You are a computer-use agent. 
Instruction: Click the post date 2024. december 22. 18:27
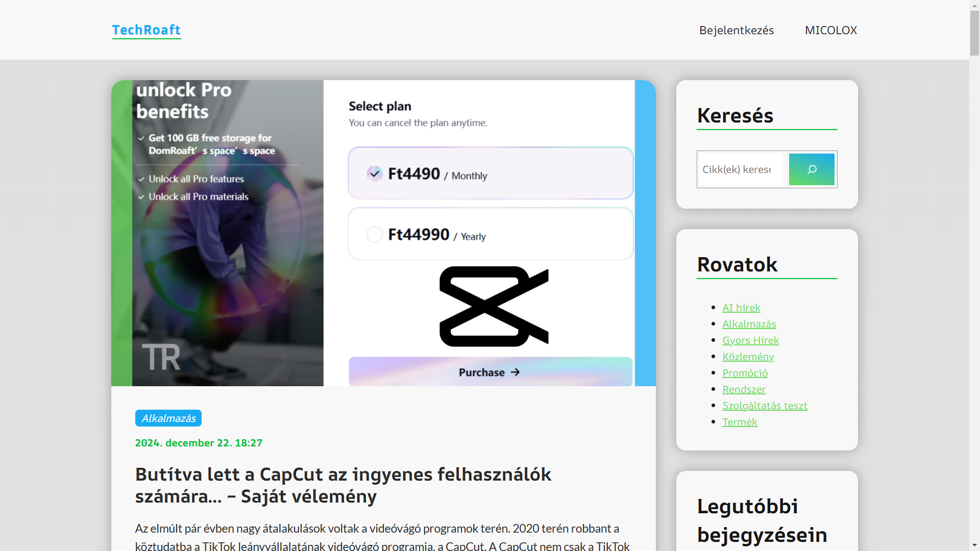tap(199, 443)
